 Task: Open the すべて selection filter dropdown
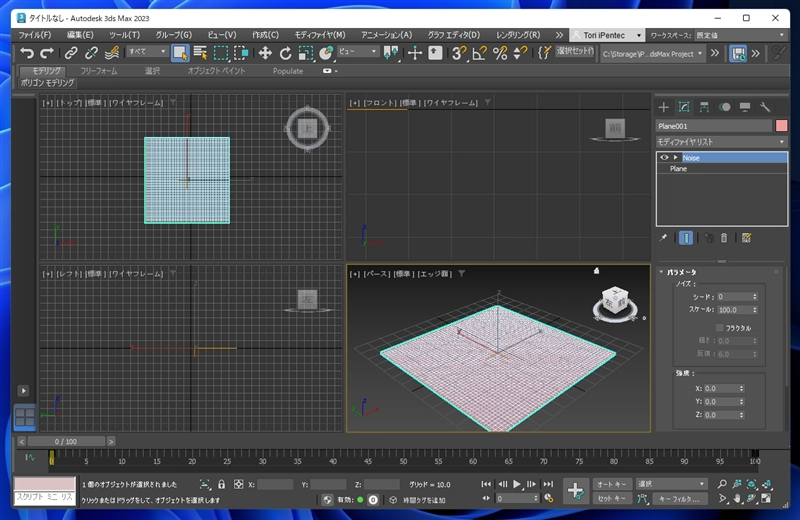pos(147,52)
